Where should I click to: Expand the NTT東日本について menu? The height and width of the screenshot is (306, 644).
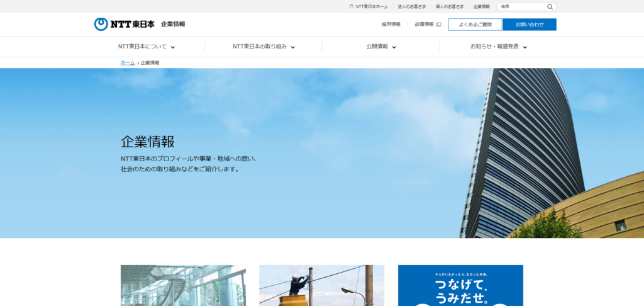pos(146,47)
